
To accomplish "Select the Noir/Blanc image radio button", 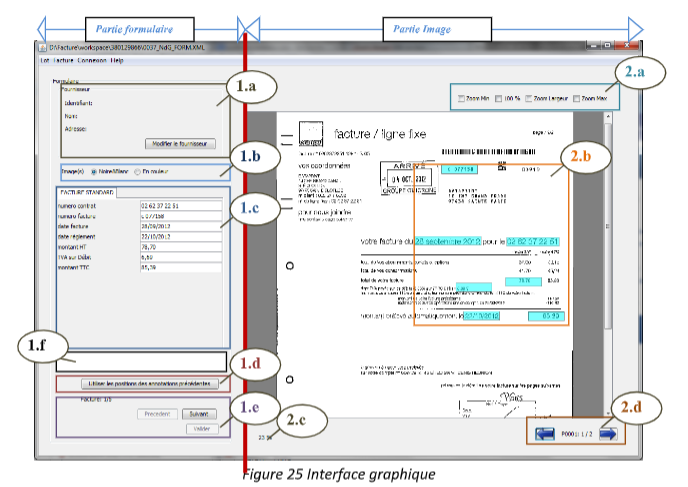I will click(x=94, y=172).
